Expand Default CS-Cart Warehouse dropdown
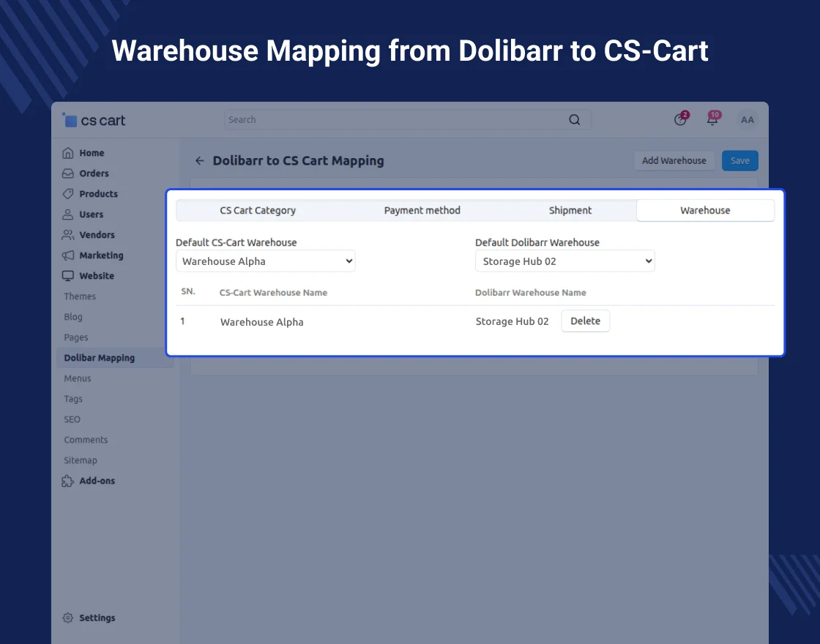The height and width of the screenshot is (644, 820). pos(265,261)
